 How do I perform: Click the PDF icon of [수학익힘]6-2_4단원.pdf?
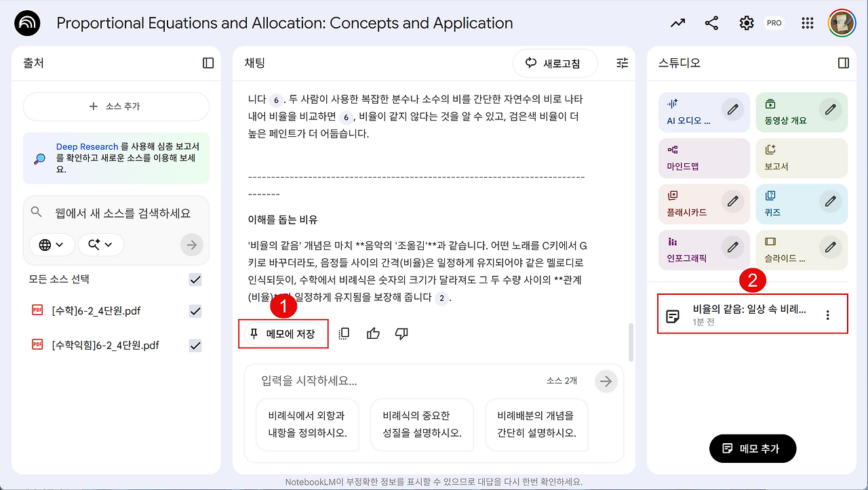pyautogui.click(x=37, y=344)
